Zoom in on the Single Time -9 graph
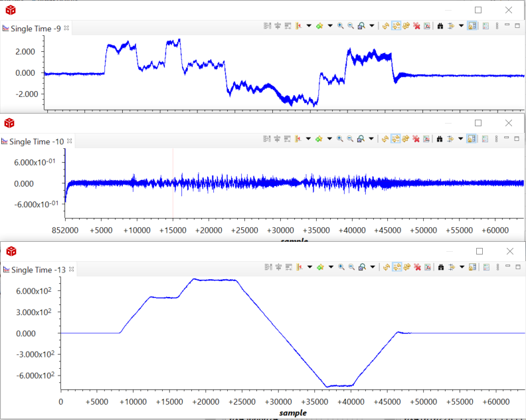The image size is (526, 420). pos(340,27)
